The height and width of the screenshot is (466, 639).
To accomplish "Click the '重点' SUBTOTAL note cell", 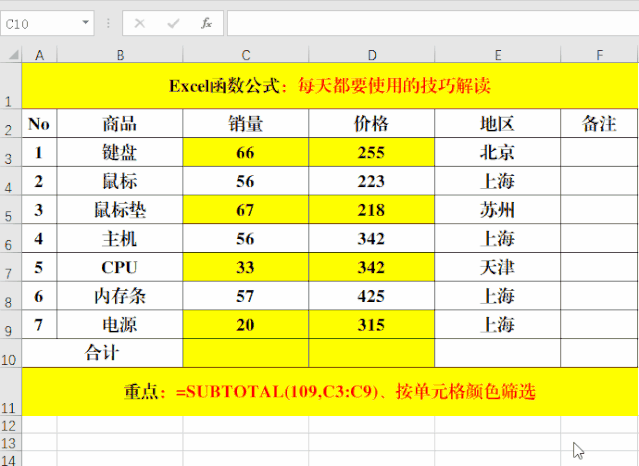I will point(330,392).
